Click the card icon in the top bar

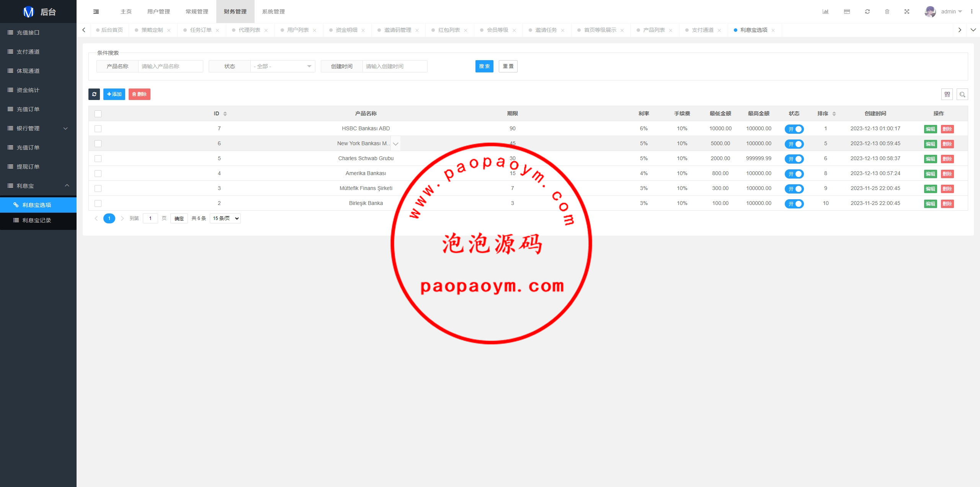point(847,11)
